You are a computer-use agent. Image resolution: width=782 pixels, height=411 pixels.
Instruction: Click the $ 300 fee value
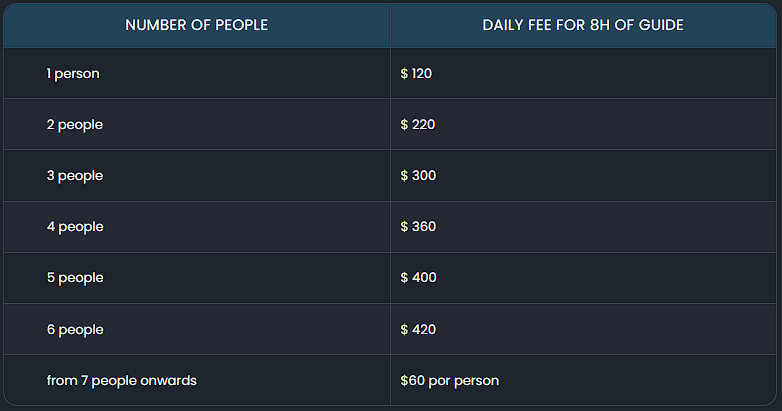click(418, 176)
